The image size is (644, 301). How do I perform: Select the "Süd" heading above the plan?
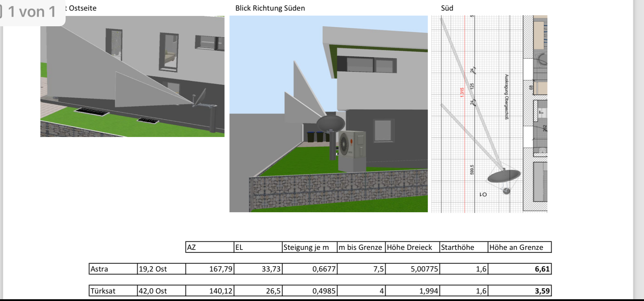coord(447,8)
